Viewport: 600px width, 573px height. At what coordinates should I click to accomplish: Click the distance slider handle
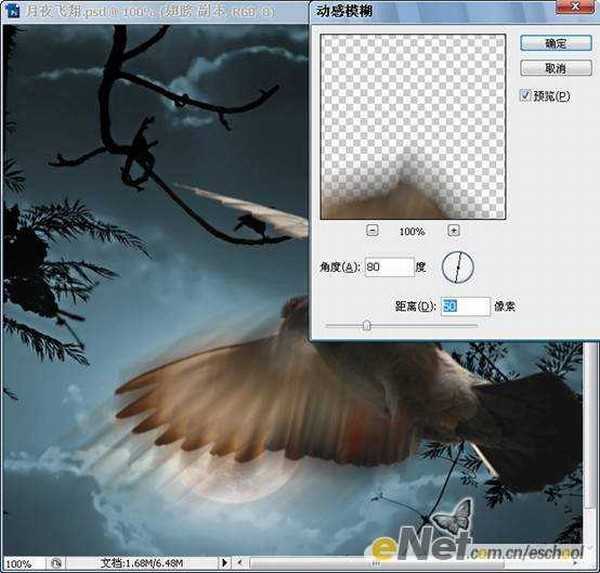tap(367, 325)
